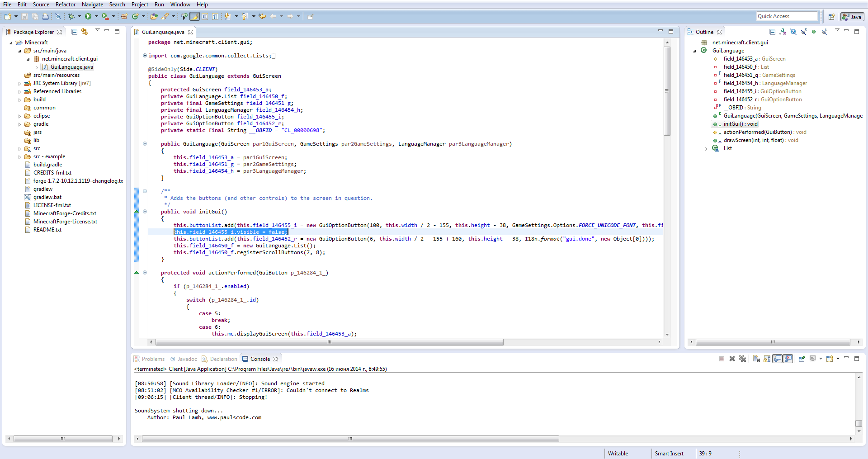Open the Run button dropdown arrow

tap(96, 16)
